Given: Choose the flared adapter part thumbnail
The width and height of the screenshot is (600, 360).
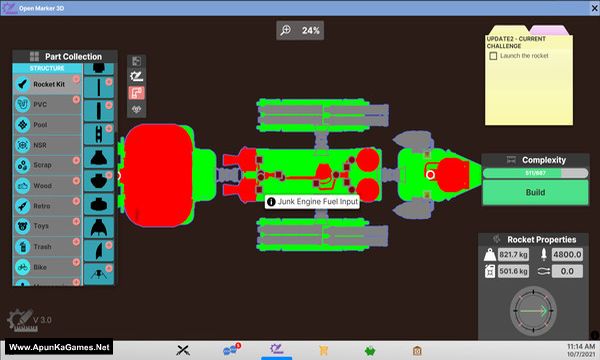Looking at the screenshot, I should pyautogui.click(x=99, y=158).
